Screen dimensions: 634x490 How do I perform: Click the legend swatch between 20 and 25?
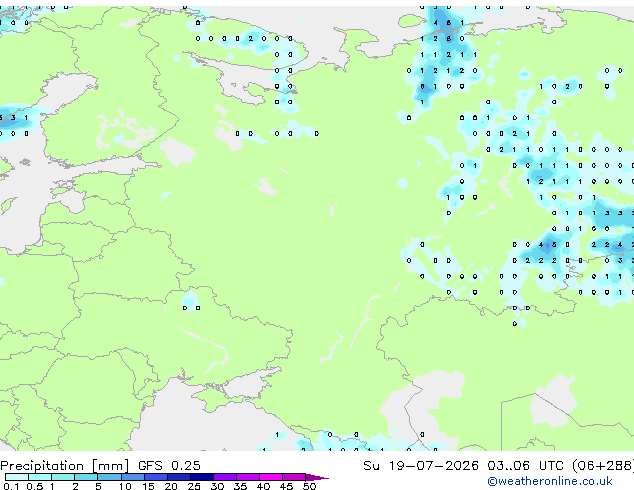(x=179, y=477)
